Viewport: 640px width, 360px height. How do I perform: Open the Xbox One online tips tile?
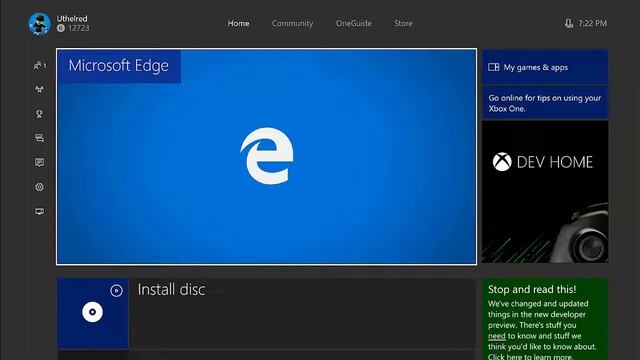(x=545, y=103)
